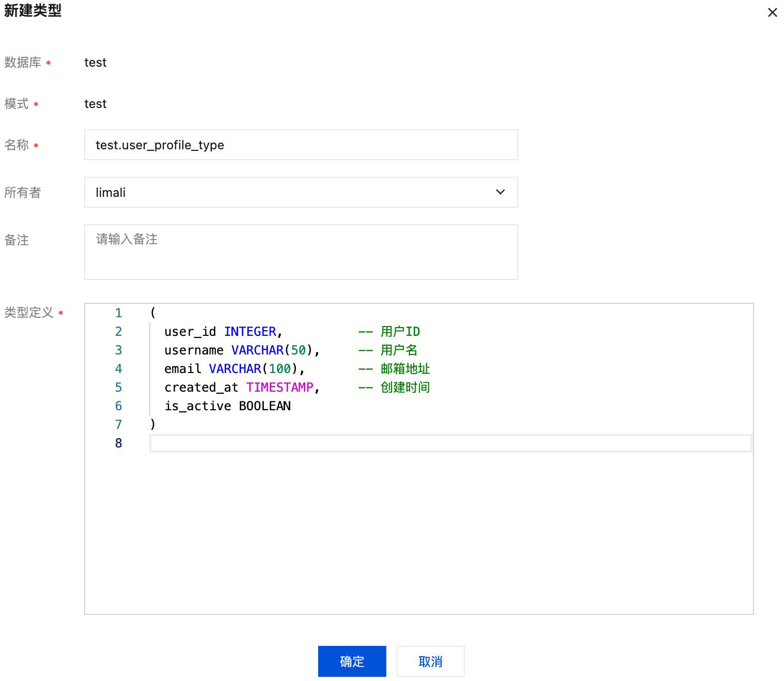784x681 pixels.
Task: Focus the 备注 remarks text area
Action: [301, 252]
